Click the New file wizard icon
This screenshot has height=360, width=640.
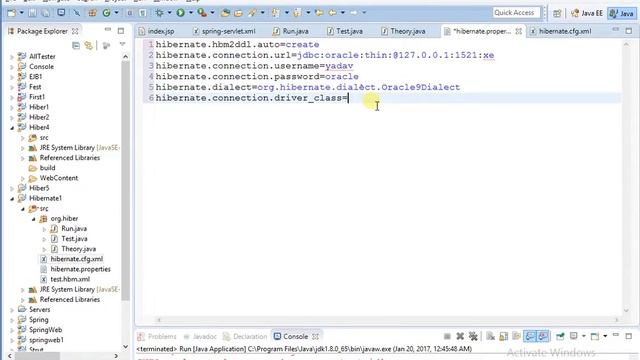pyautogui.click(x=11, y=13)
